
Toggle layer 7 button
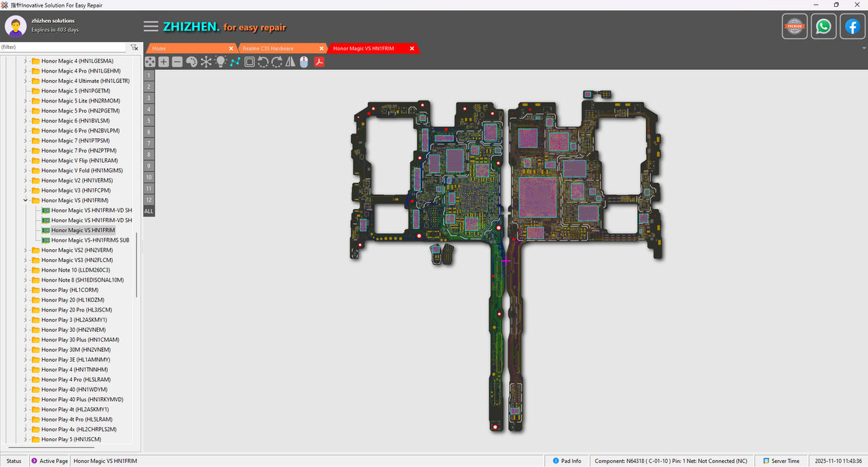coord(149,143)
